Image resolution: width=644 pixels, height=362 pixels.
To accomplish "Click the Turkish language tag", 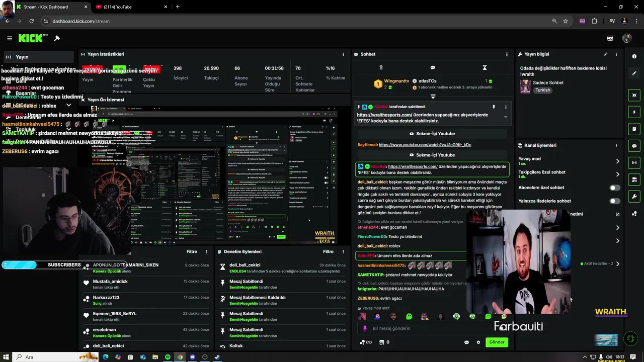I will point(543,90).
